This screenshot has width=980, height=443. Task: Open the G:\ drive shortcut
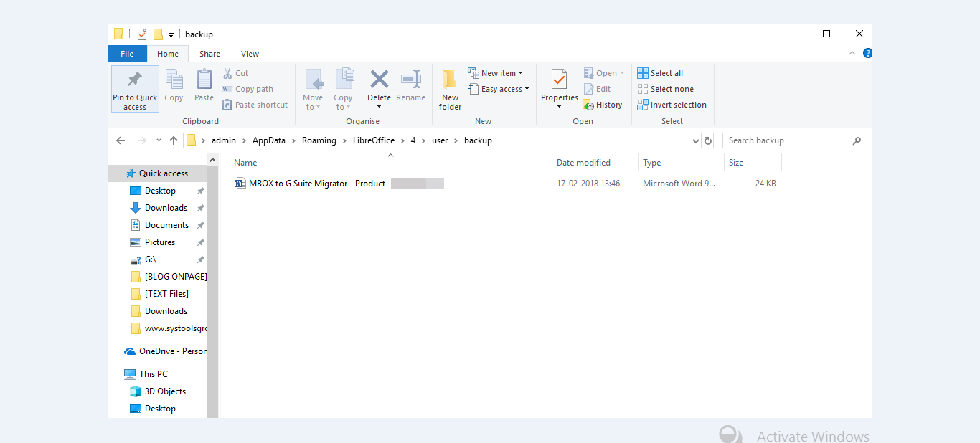click(x=150, y=259)
